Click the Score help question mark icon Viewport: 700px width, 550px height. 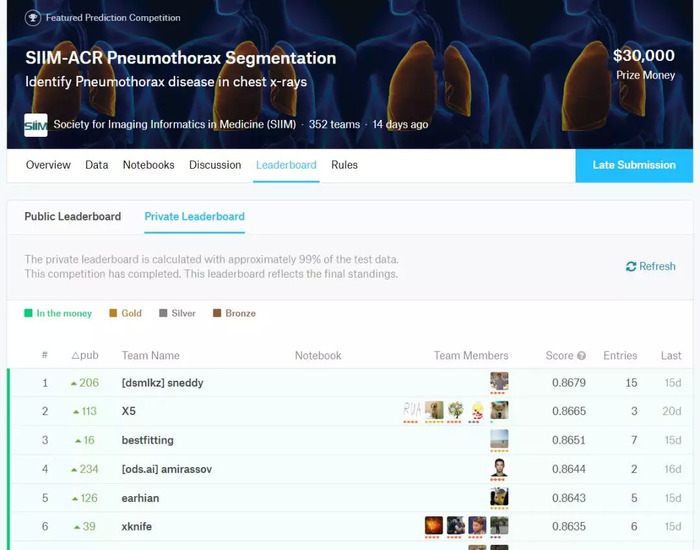[581, 356]
